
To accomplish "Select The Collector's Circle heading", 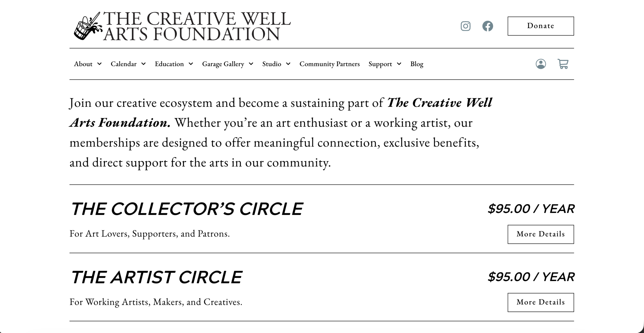I will point(187,209).
